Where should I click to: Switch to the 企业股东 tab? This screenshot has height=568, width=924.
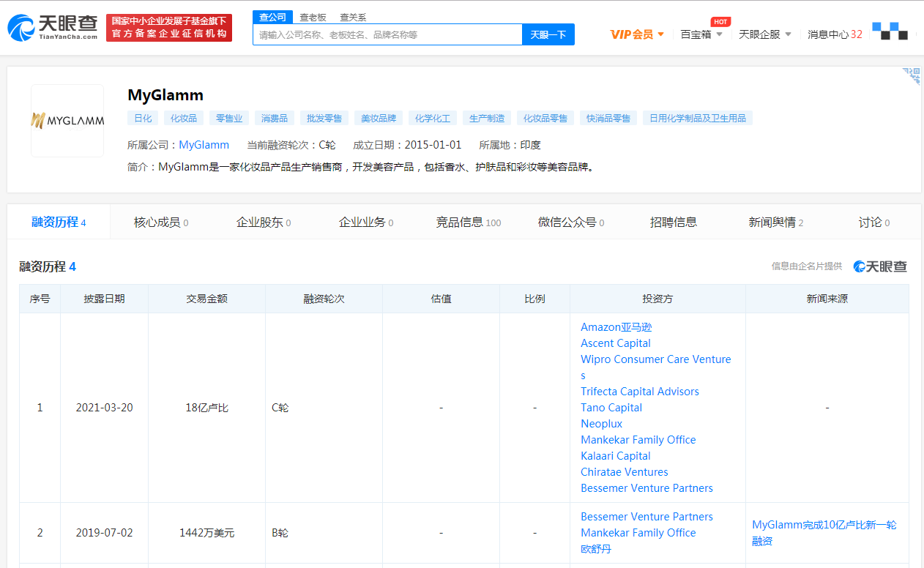[x=264, y=222]
